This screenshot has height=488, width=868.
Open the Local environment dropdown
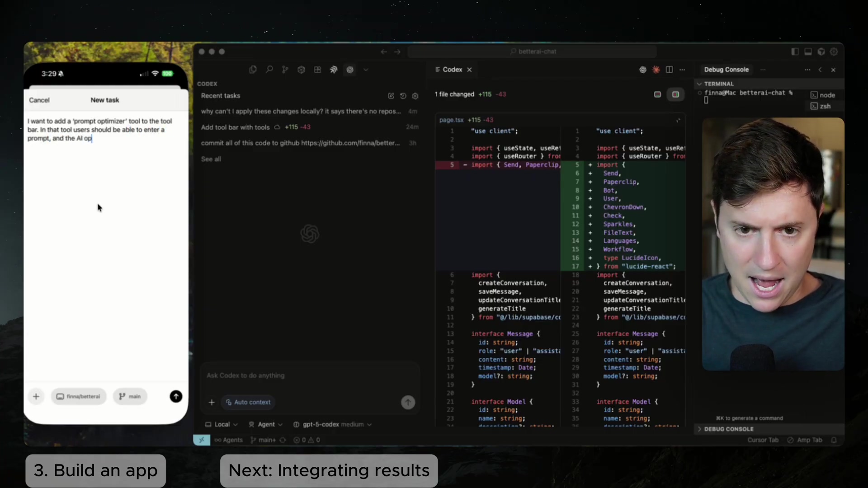(222, 424)
